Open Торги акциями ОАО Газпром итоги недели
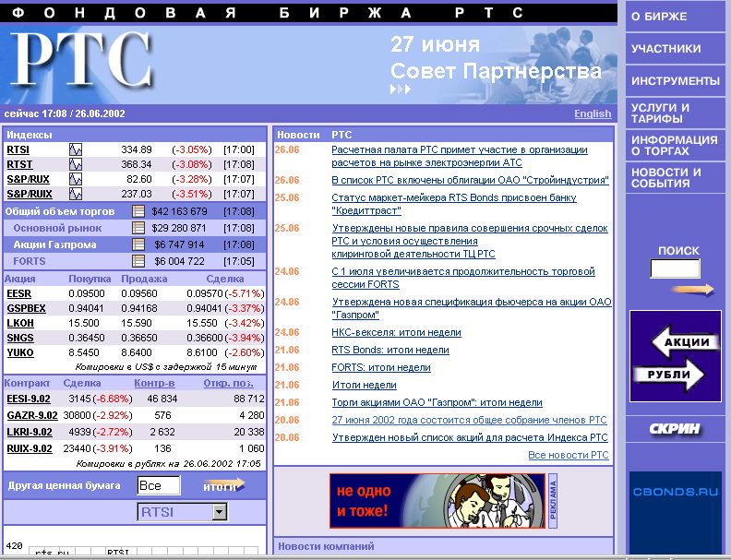The image size is (731, 560). coord(437,402)
